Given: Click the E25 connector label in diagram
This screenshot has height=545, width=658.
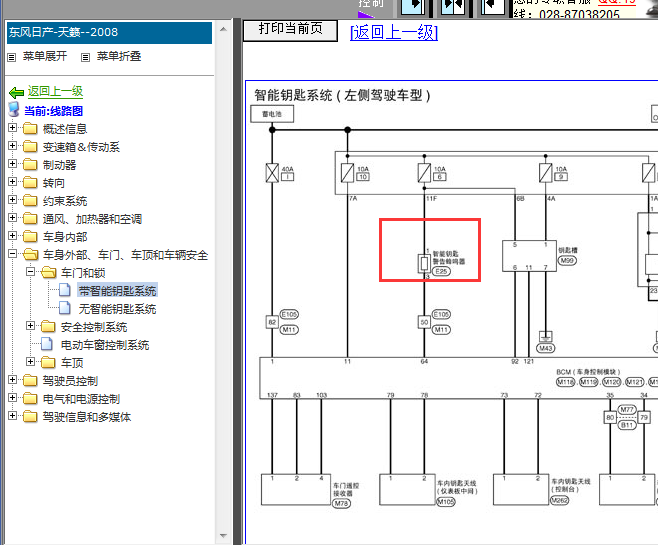Looking at the screenshot, I should pos(441,271).
